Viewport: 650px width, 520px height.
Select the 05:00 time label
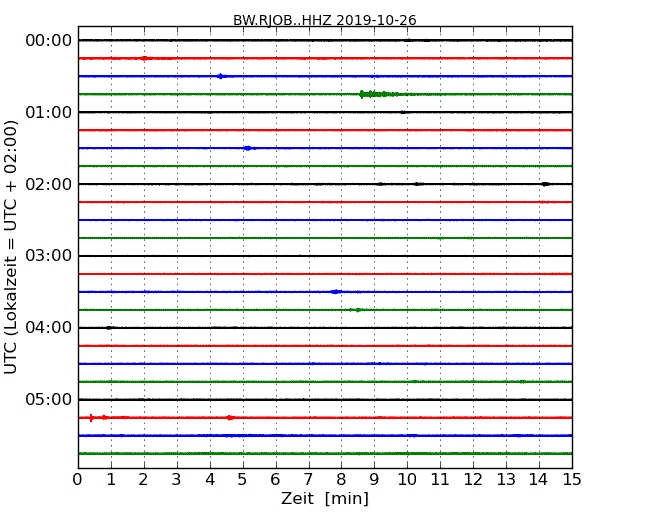pyautogui.click(x=49, y=399)
